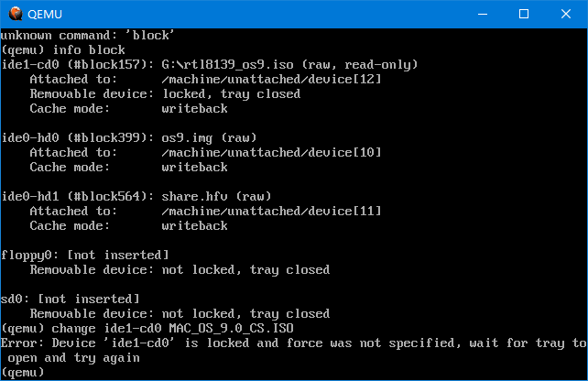Click 'locked, tray closed' status text
This screenshot has height=381, width=588.
(x=232, y=93)
